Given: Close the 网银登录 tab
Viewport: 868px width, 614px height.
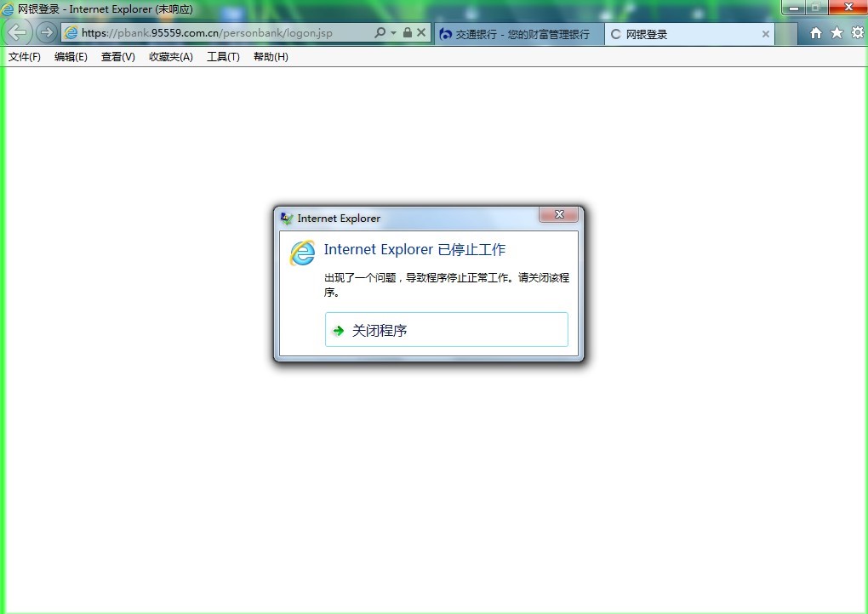Looking at the screenshot, I should (766, 34).
